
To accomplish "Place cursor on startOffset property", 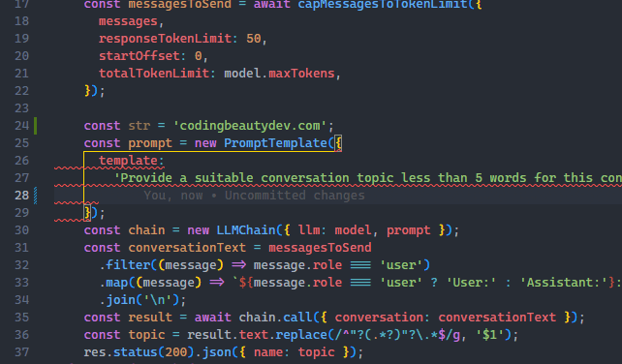I will (140, 56).
